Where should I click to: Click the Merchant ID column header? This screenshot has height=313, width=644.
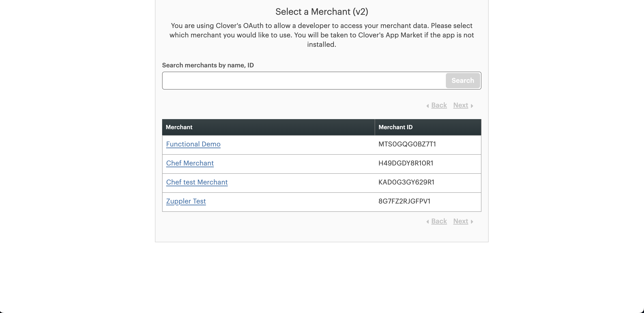pos(395,127)
